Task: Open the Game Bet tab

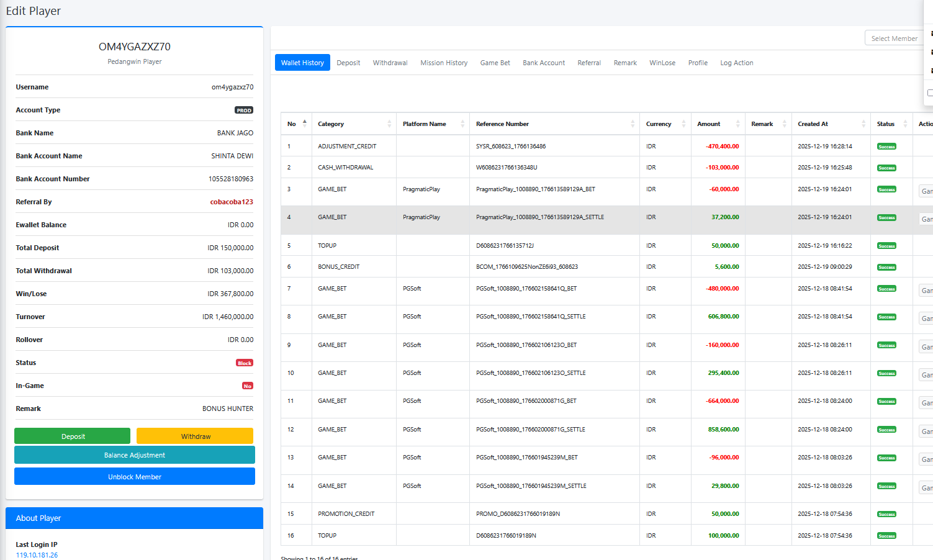Action: 495,63
